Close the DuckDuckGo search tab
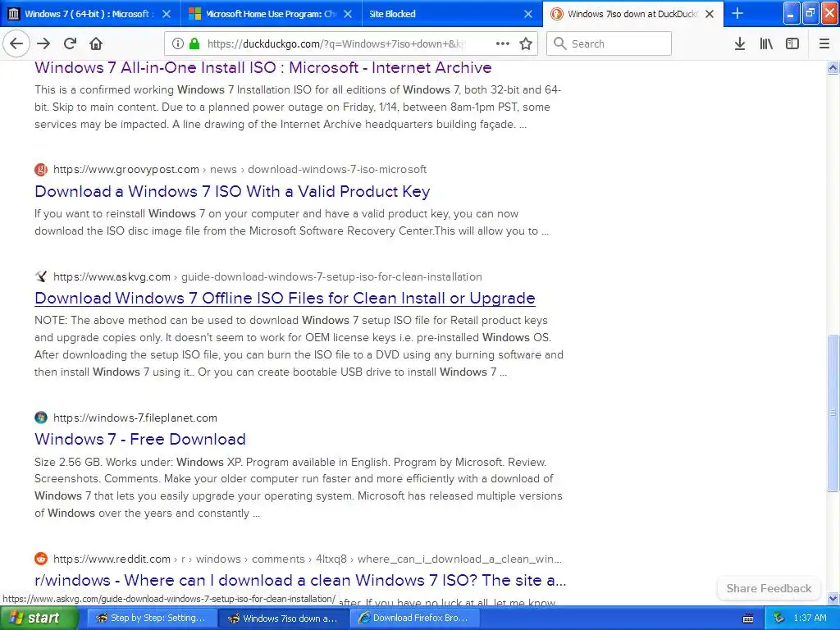The height and width of the screenshot is (630, 840). pos(710,14)
